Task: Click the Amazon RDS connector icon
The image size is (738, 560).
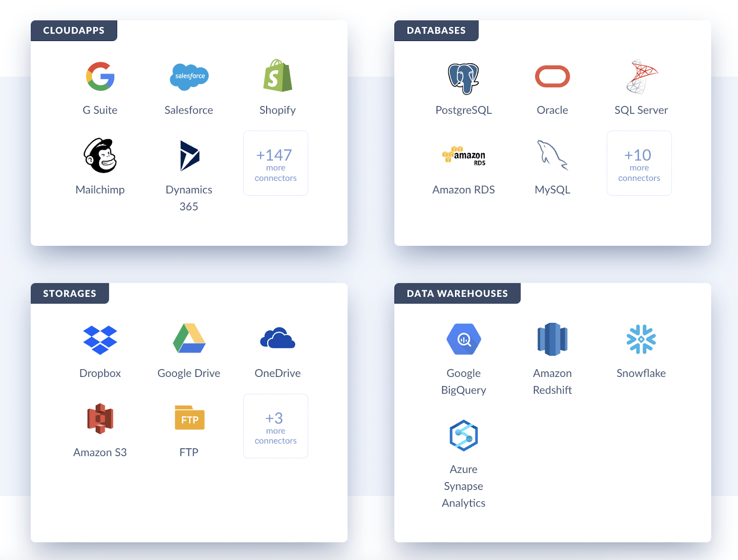Action: pos(463,156)
